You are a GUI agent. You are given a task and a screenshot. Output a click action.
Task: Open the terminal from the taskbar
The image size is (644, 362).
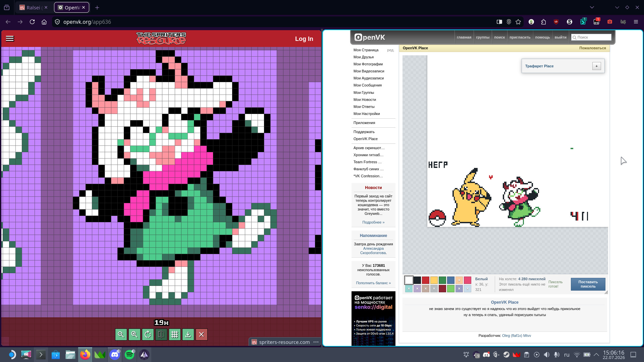tap(41, 355)
